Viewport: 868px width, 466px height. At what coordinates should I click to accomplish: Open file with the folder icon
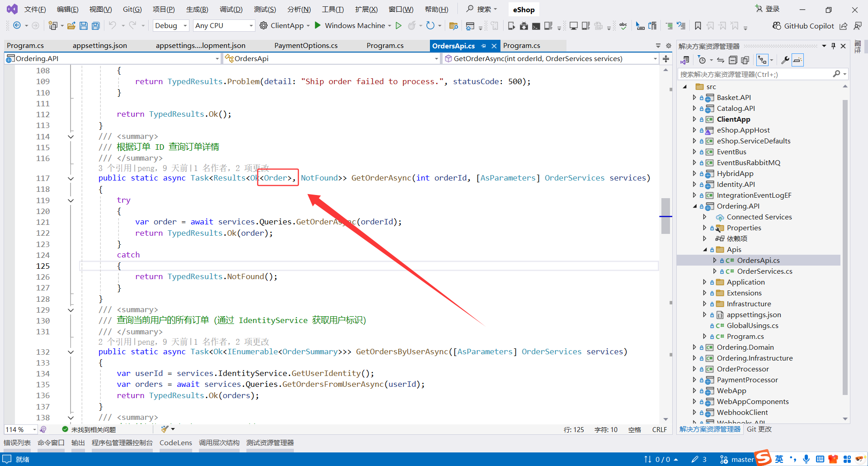[x=71, y=26]
